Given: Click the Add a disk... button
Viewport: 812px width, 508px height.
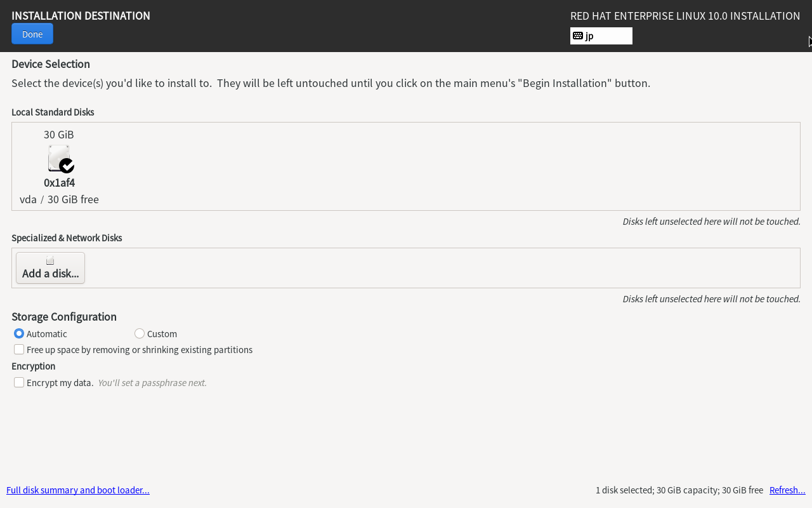Looking at the screenshot, I should 50,268.
